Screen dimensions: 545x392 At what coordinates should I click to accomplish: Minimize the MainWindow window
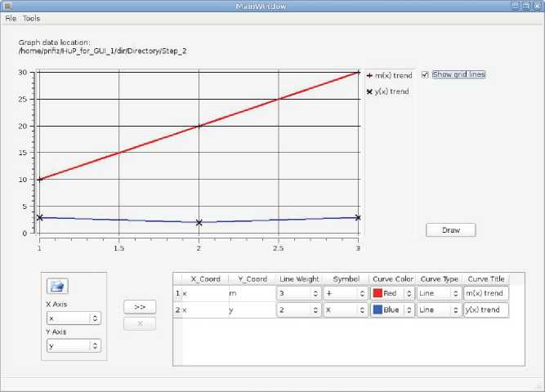pyautogui.click(x=516, y=6)
